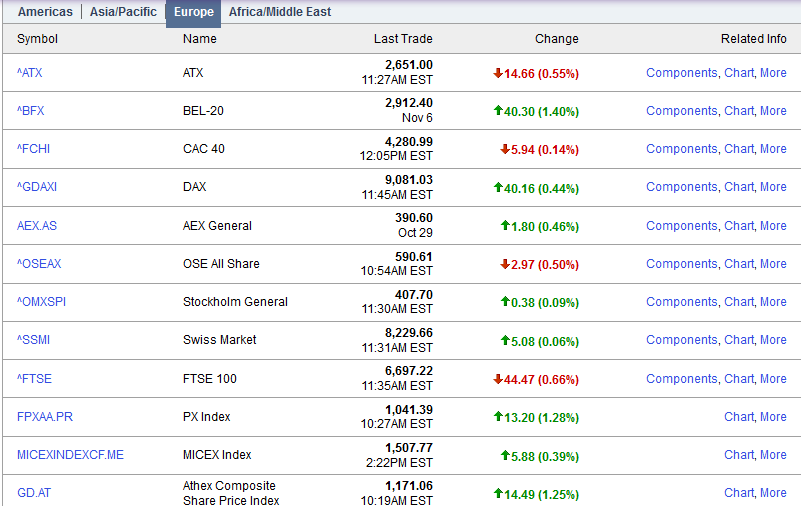View Components for ATX
Image resolution: width=801 pixels, height=506 pixels.
coord(682,73)
